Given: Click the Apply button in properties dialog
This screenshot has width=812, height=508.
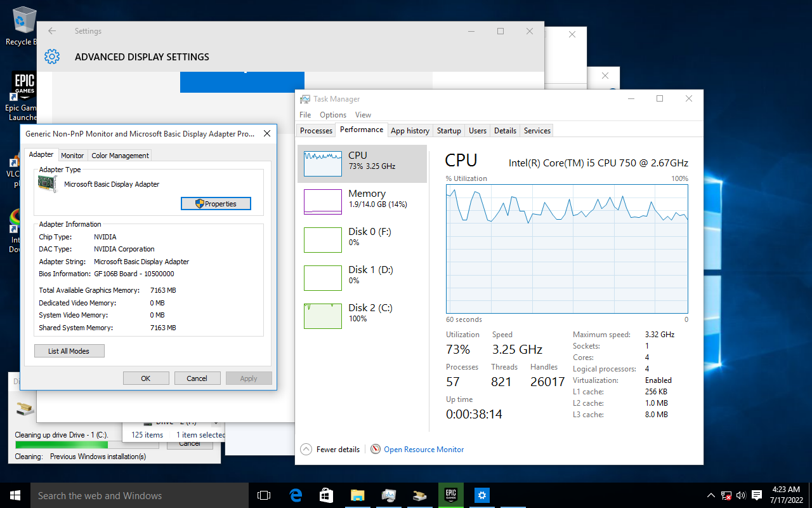Looking at the screenshot, I should [x=249, y=378].
